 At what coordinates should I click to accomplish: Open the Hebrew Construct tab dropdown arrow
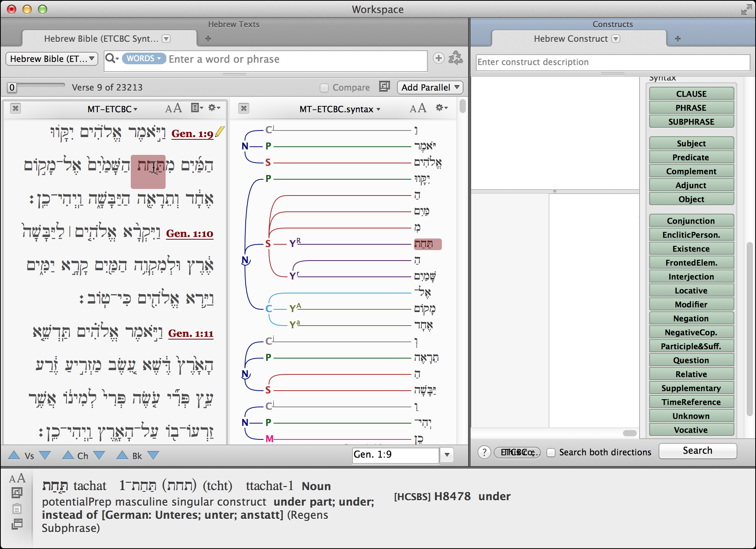pos(616,39)
